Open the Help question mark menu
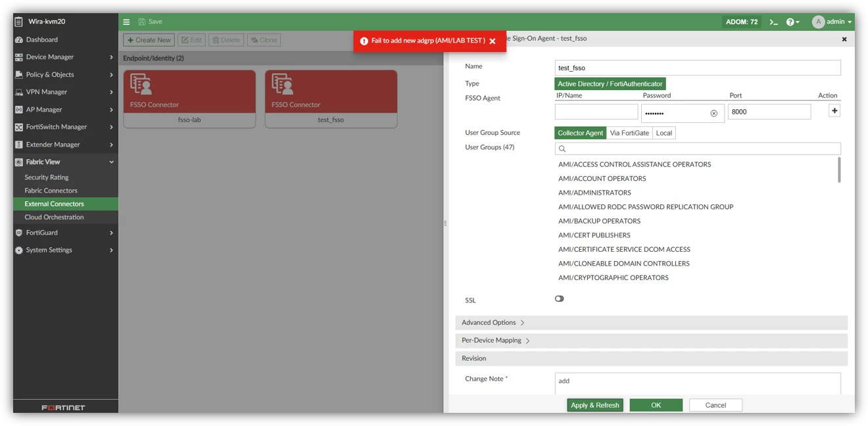868x426 pixels. 793,22
